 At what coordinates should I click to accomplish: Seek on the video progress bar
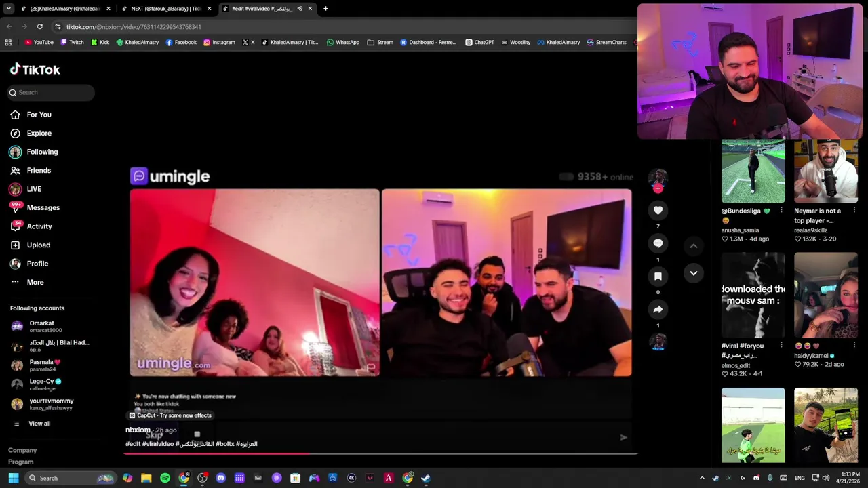(380, 453)
